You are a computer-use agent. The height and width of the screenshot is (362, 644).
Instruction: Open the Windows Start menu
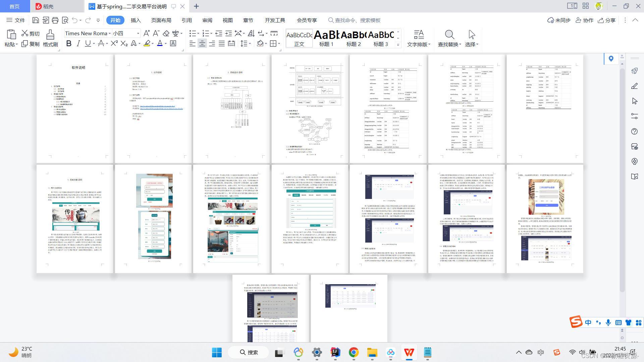pyautogui.click(x=217, y=352)
